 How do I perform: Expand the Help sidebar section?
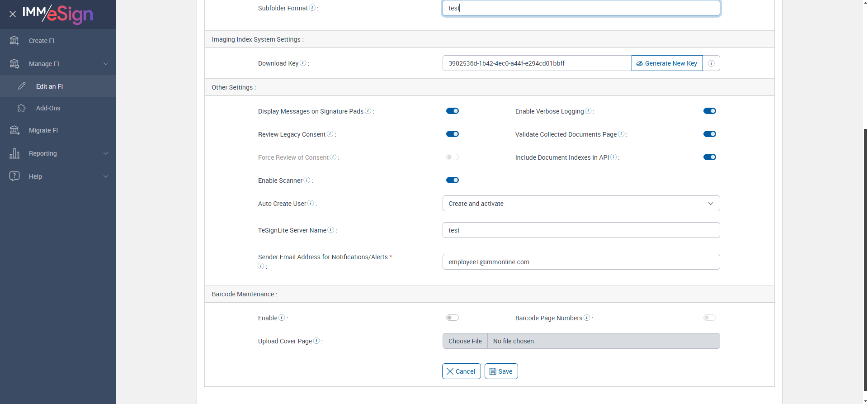[58, 176]
